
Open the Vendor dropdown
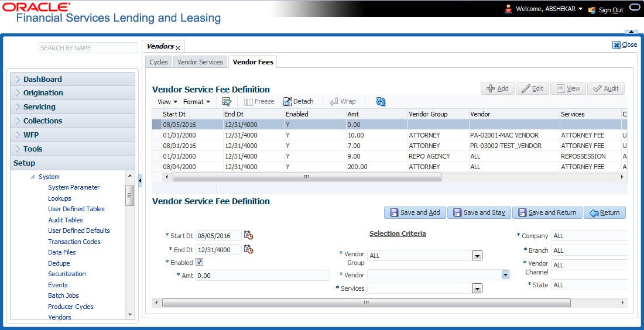pyautogui.click(x=506, y=274)
